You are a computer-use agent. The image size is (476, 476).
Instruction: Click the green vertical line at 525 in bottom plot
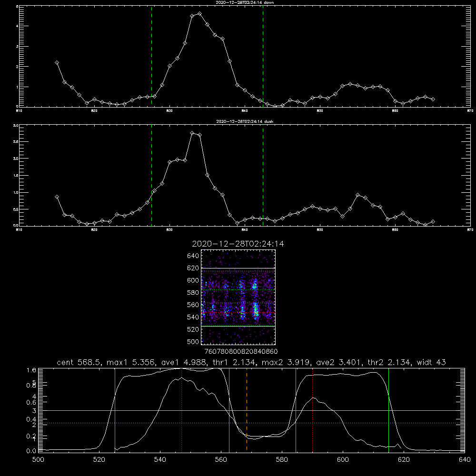point(115,410)
